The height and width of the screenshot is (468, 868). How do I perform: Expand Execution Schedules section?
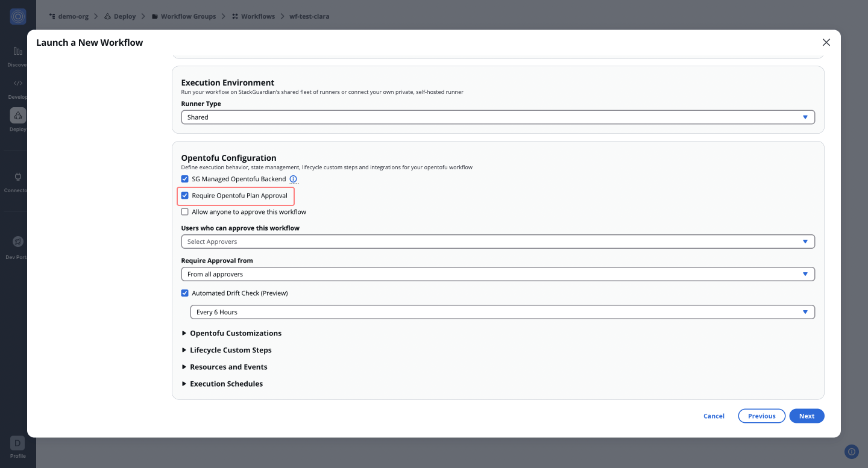coord(222,384)
